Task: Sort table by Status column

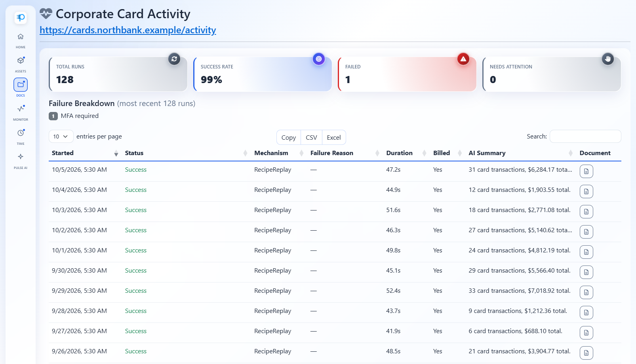Action: 187,153
